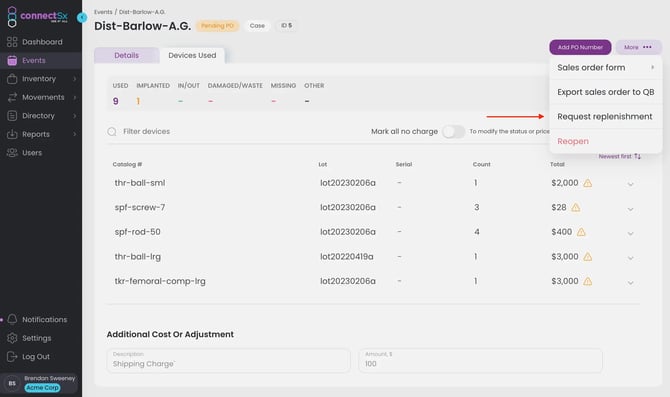Select Events calendar icon in sidebar

click(12, 61)
